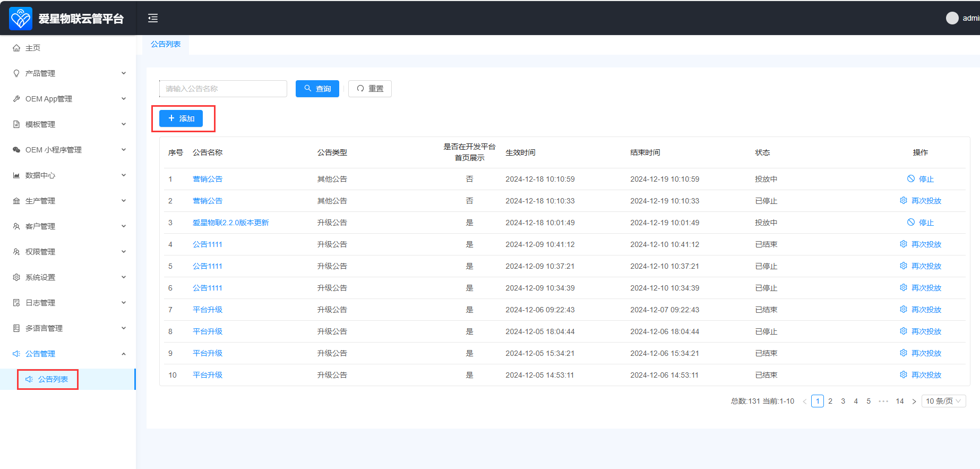Open the 多语言管理 menu item
Viewport: 980px width, 469px height.
pos(68,328)
